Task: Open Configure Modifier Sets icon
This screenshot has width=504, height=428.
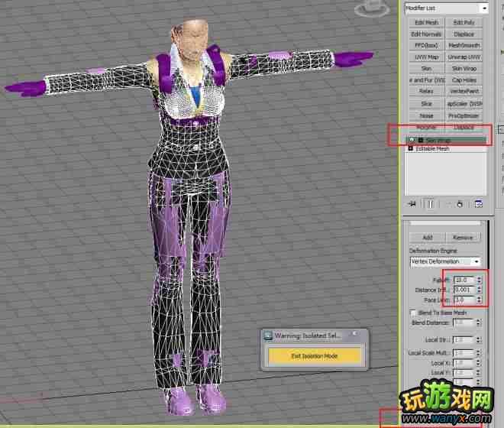Action: click(478, 204)
